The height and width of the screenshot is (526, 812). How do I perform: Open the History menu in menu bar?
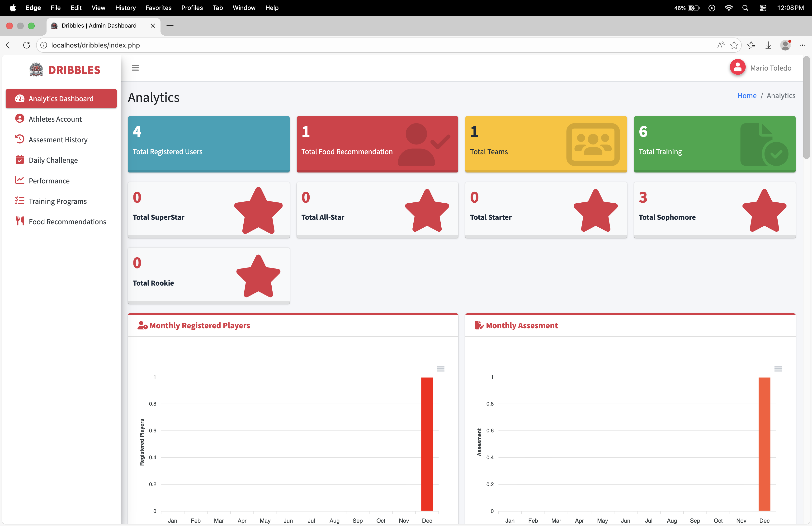(125, 8)
